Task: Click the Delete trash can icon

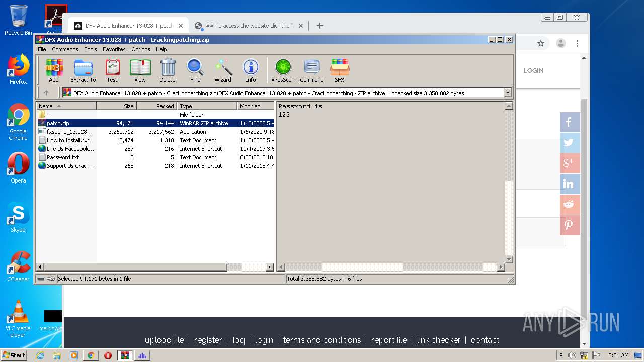Action: click(x=168, y=71)
